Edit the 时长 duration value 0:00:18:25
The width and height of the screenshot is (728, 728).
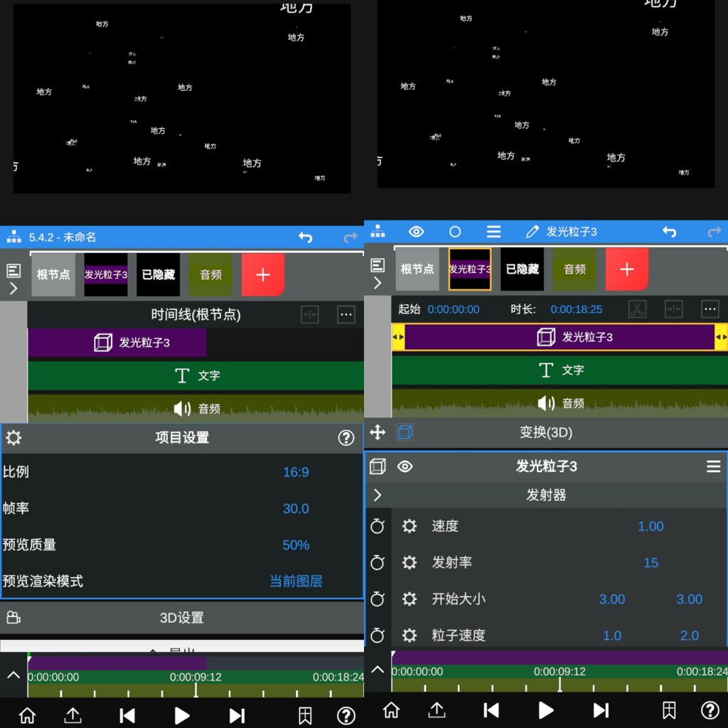click(576, 309)
